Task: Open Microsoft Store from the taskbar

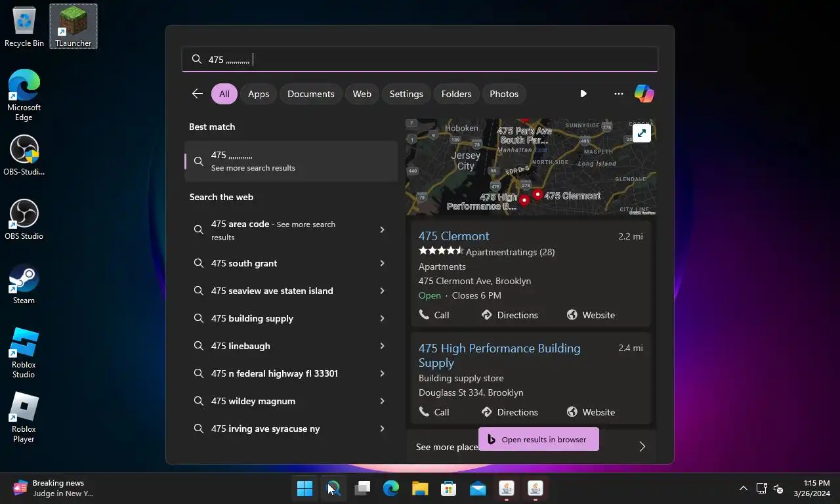Action: click(x=449, y=488)
